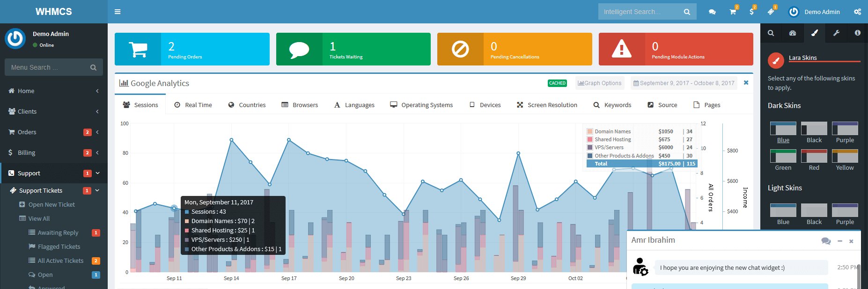This screenshot has height=289, width=868.
Task: Click the Pending Orders cart icon
Action: [x=138, y=49]
